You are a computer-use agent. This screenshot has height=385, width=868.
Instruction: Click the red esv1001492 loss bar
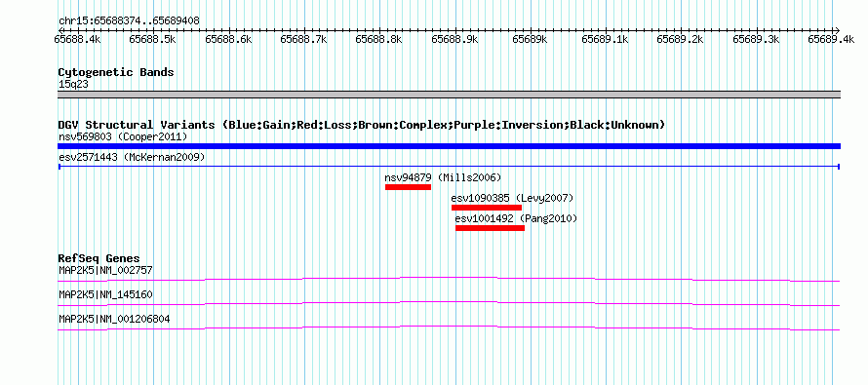tap(490, 228)
